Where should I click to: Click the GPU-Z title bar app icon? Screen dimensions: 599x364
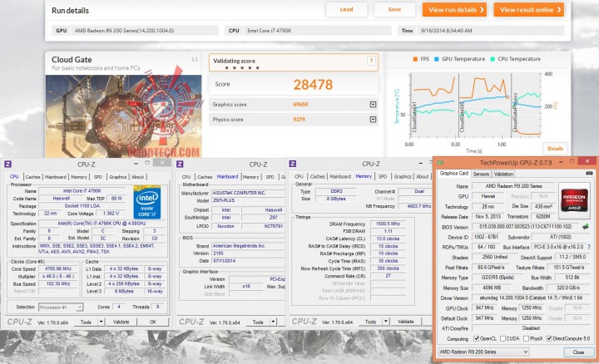(x=440, y=163)
